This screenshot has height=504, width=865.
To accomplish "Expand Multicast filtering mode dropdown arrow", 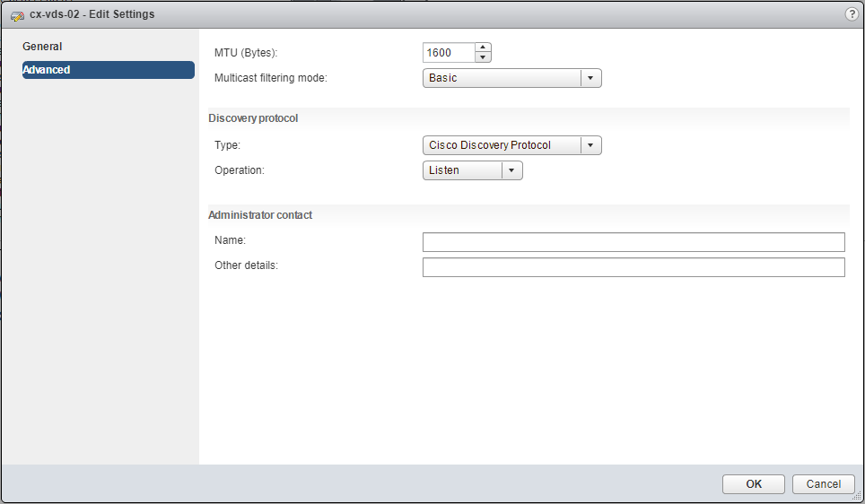I will [590, 78].
